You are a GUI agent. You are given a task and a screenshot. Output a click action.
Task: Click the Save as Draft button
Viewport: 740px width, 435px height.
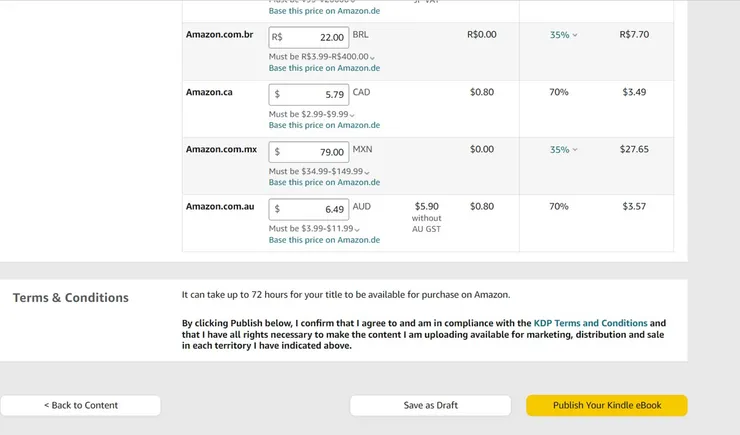coord(431,405)
